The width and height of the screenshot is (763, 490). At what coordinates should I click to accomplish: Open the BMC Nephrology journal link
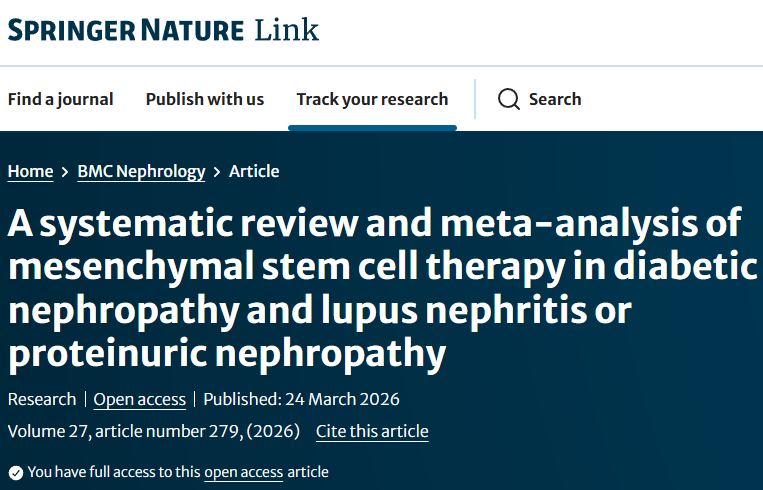tap(141, 171)
